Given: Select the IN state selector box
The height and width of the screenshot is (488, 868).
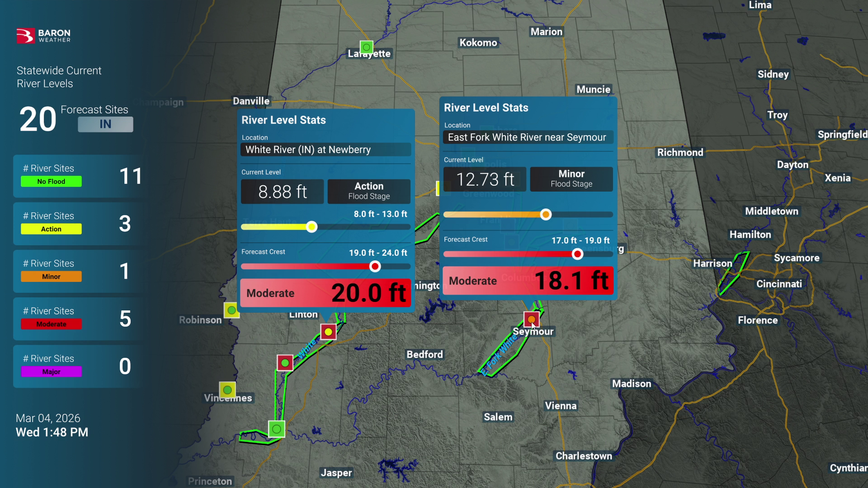Looking at the screenshot, I should (x=105, y=124).
